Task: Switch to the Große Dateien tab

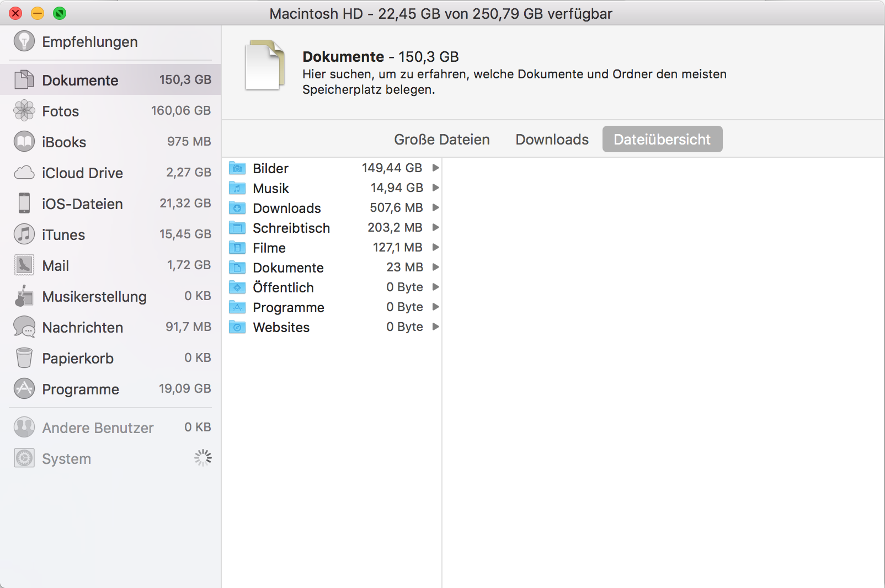Action: pos(442,140)
